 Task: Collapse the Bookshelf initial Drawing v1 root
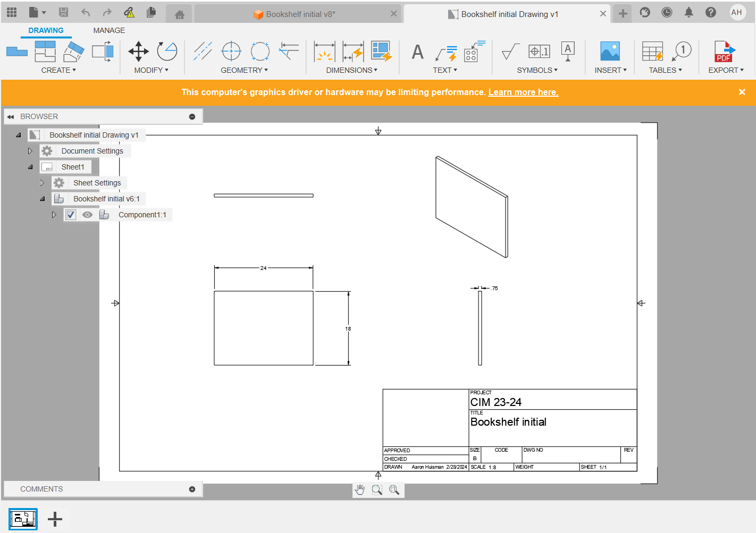[x=18, y=135]
